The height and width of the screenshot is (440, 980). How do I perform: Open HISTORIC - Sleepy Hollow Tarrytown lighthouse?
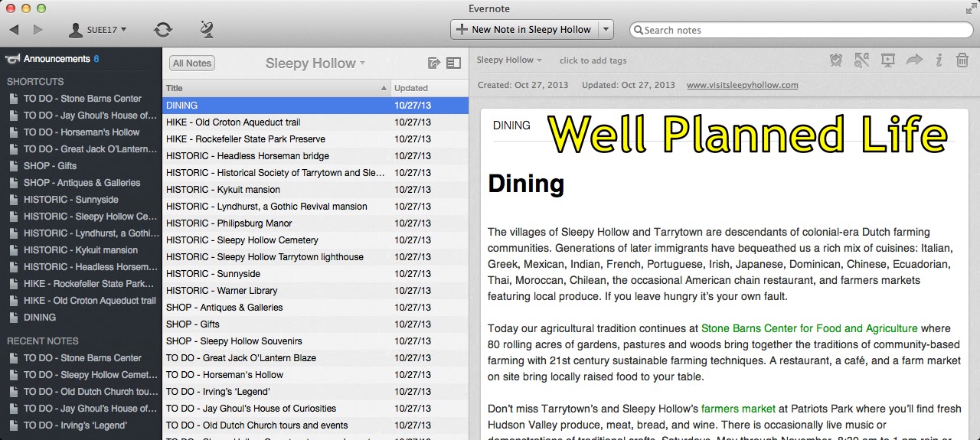click(315, 257)
